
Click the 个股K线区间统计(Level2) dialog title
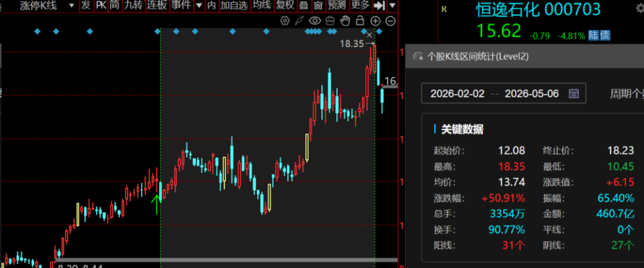(x=478, y=56)
